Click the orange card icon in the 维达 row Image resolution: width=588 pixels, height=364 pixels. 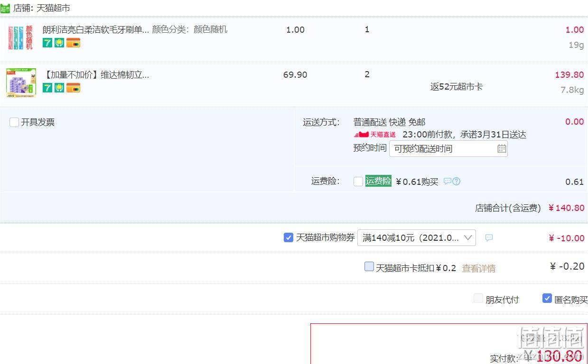point(73,88)
